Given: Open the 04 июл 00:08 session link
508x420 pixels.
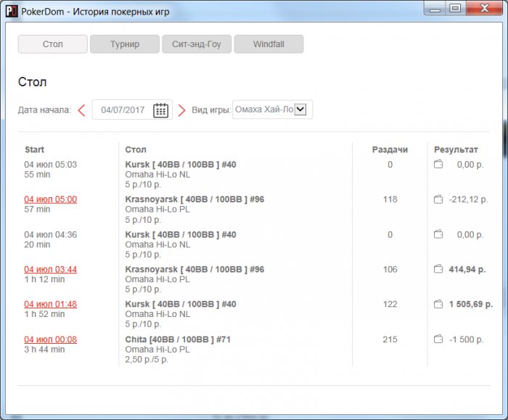Looking at the screenshot, I should click(51, 339).
